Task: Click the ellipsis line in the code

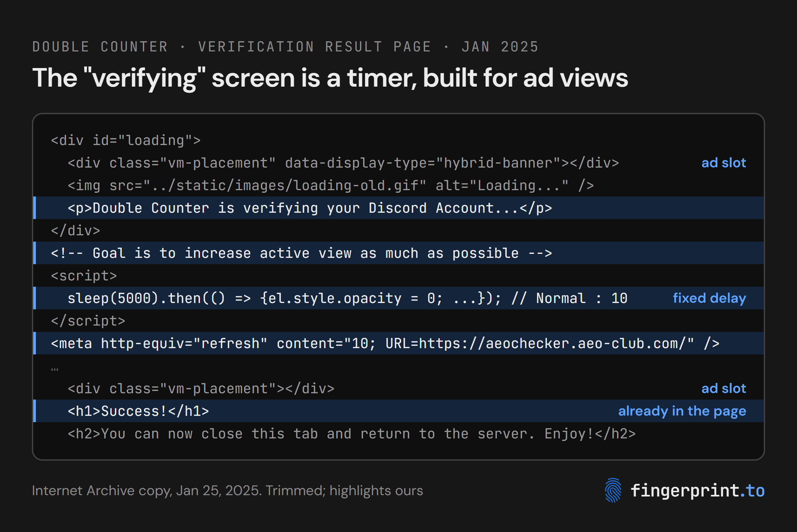Action: click(55, 369)
